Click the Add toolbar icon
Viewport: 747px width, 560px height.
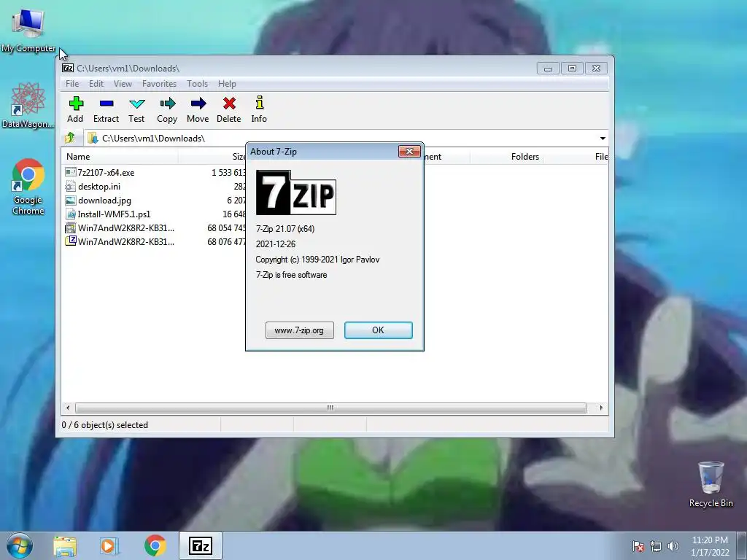click(x=75, y=109)
